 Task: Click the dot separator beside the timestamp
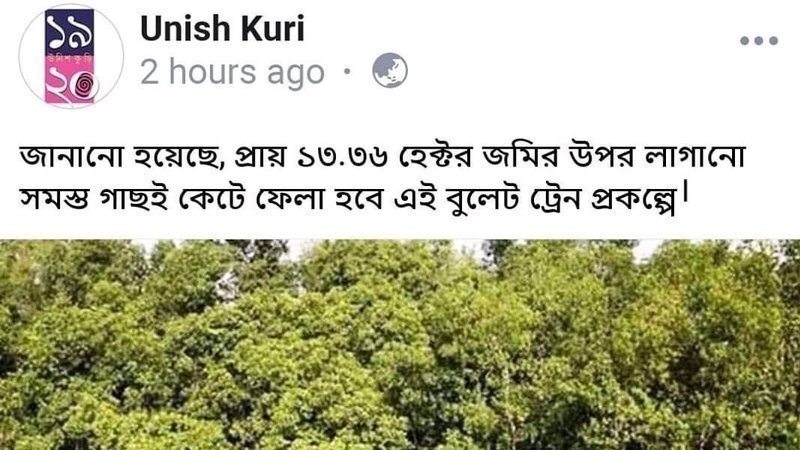pos(347,71)
